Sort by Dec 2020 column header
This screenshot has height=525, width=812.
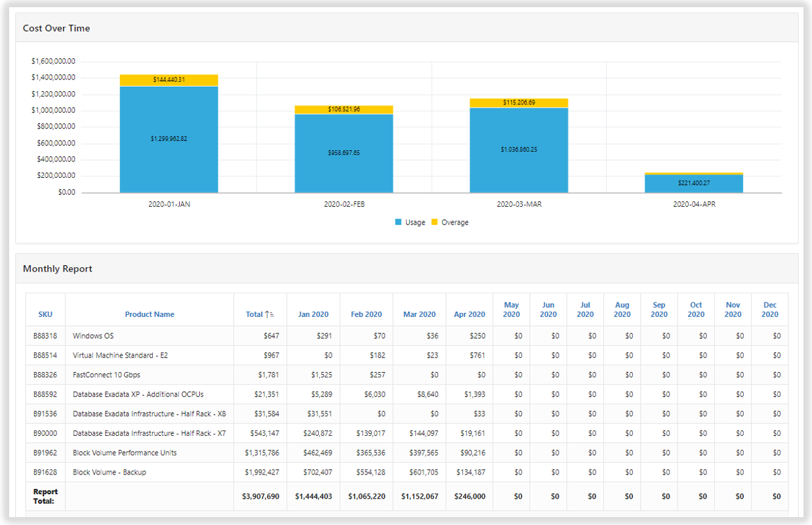pos(770,309)
